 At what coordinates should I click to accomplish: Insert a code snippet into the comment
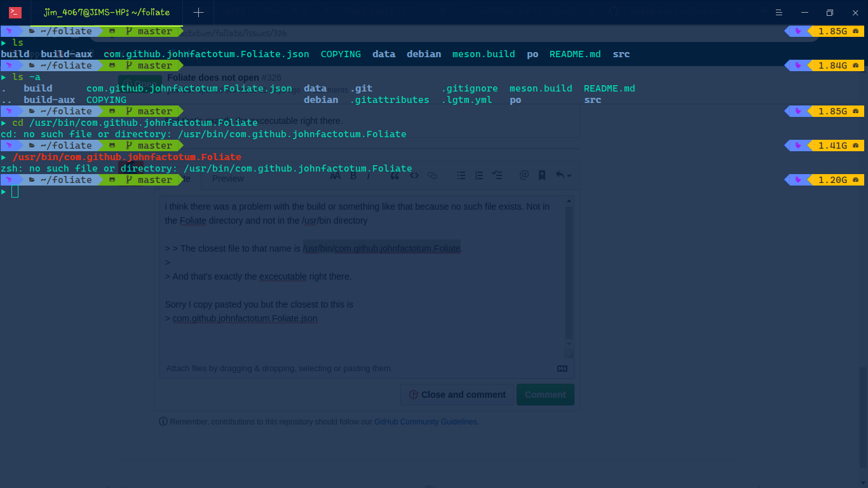[x=414, y=175]
